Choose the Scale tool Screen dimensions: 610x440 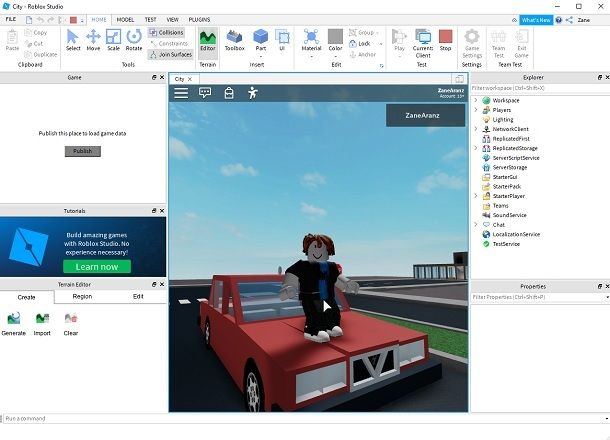tap(113, 40)
